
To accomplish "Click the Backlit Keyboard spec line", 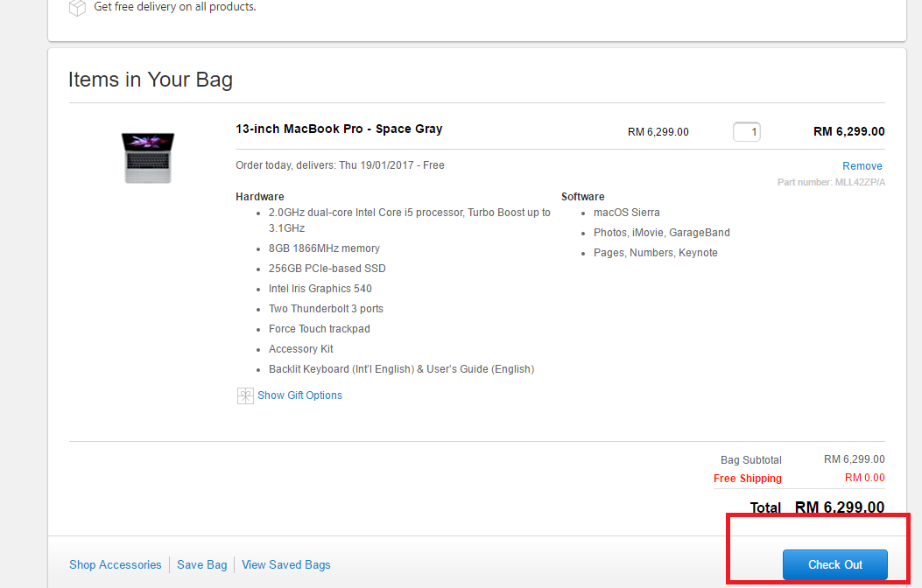I will (401, 369).
